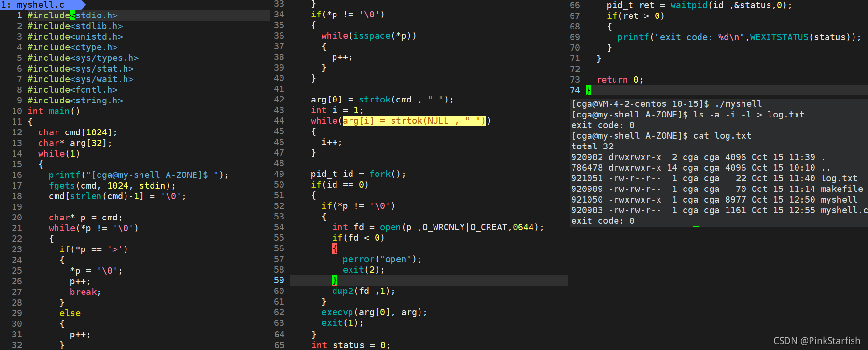Click the printf 'exit code: %d\n' line

739,37
